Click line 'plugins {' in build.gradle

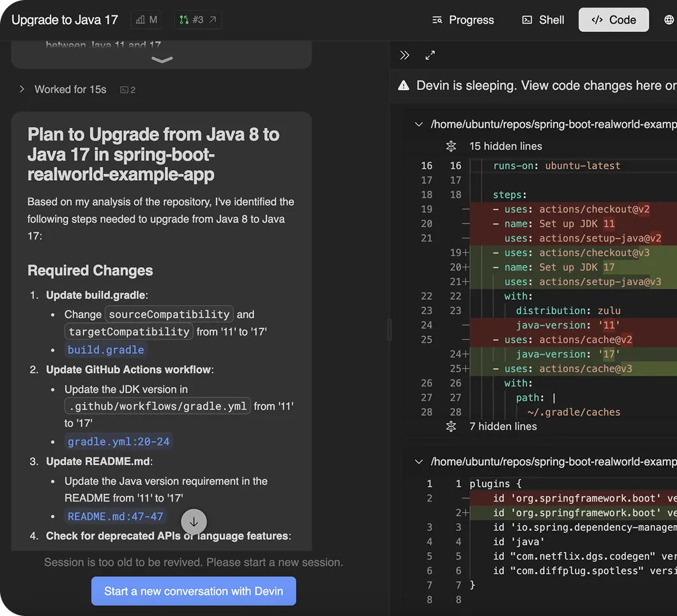(496, 484)
